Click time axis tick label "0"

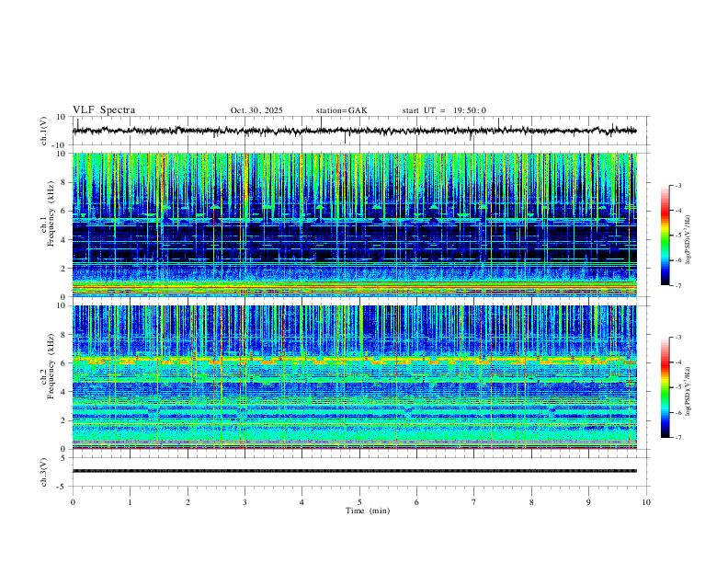coord(73,502)
